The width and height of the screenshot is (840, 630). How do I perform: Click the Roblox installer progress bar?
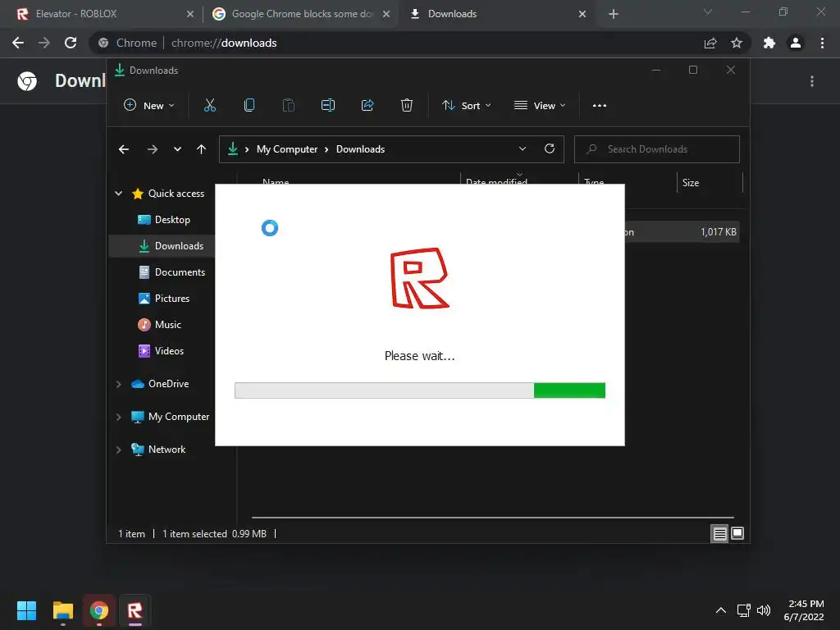coord(420,390)
